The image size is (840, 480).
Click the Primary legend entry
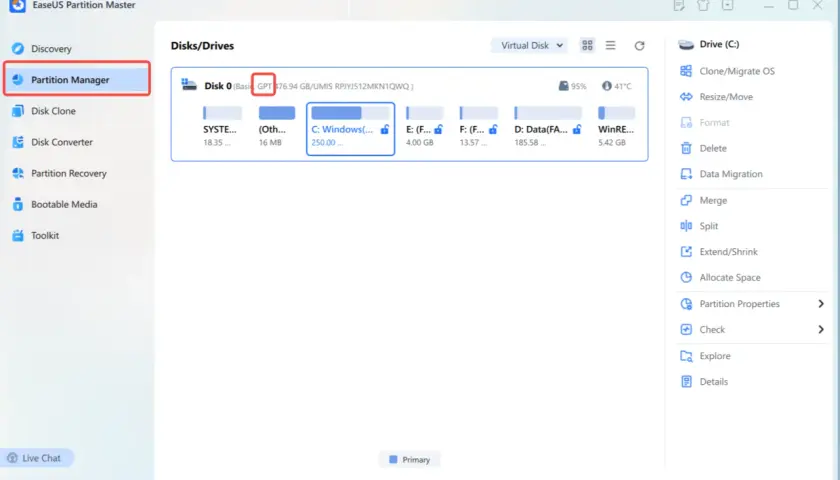(410, 460)
